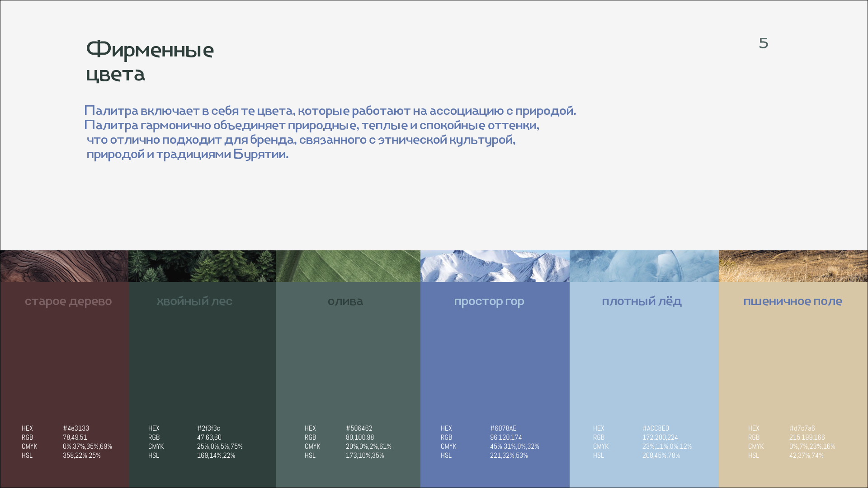Select the олива gray-green color swatch
This screenshot has height=488, width=868.
[348, 361]
